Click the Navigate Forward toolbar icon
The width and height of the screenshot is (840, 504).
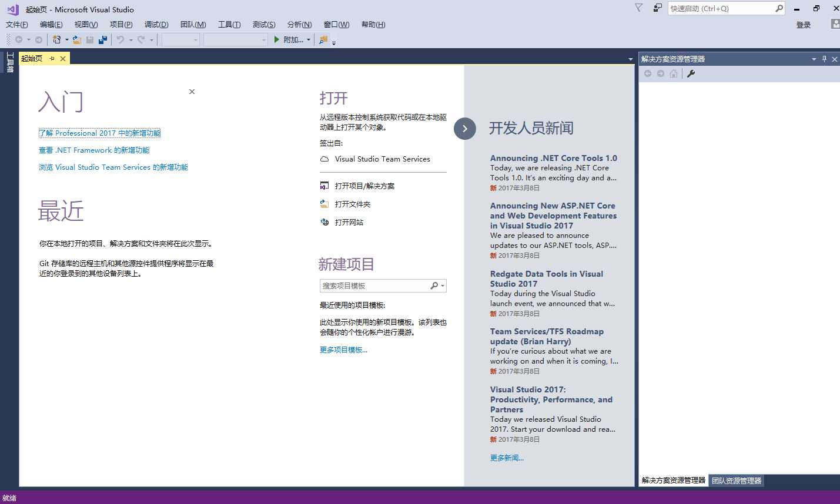[39, 40]
